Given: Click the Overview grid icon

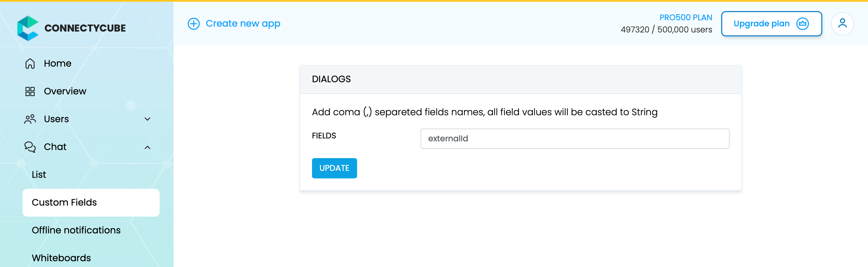Looking at the screenshot, I should [30, 91].
